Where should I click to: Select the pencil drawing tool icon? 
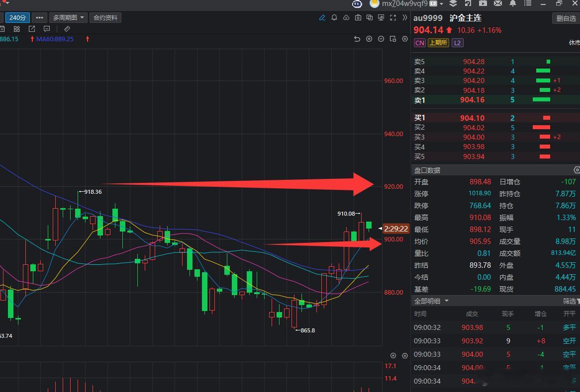pyautogui.click(x=322, y=18)
